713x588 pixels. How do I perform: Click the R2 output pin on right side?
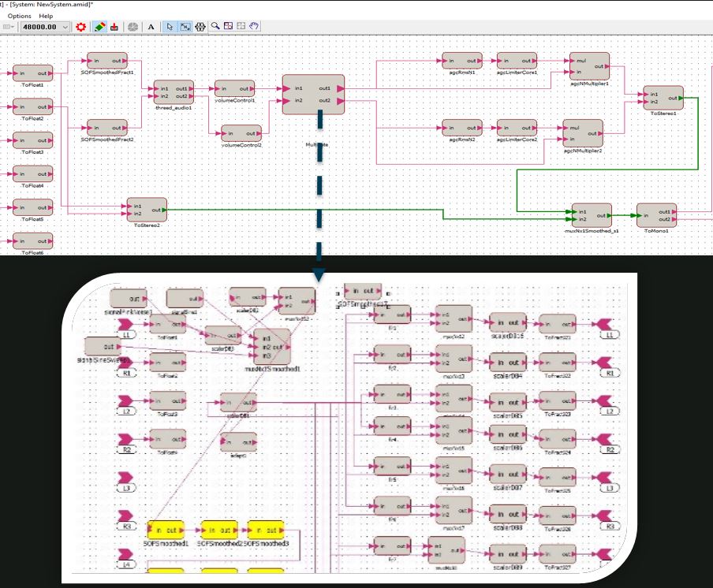click(604, 439)
